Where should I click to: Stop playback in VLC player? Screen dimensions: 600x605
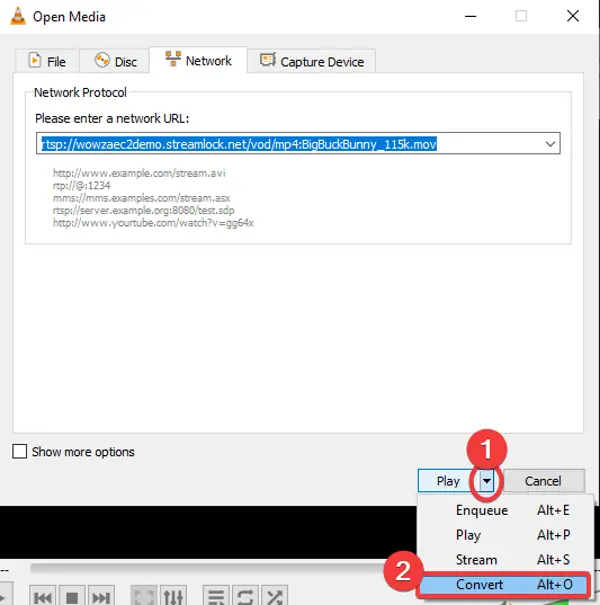pyautogui.click(x=72, y=597)
